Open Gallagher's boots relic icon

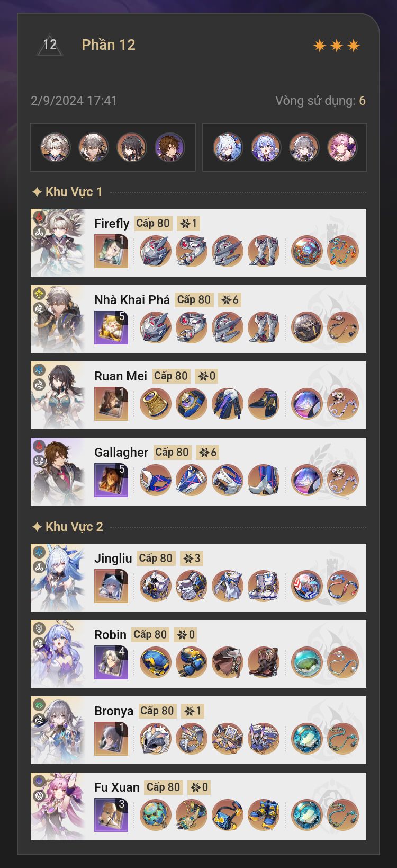coord(264,480)
